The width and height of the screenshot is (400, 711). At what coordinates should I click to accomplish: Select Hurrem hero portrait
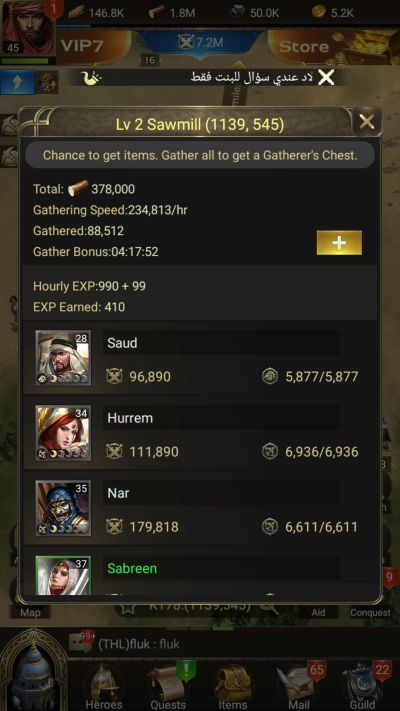[63, 433]
